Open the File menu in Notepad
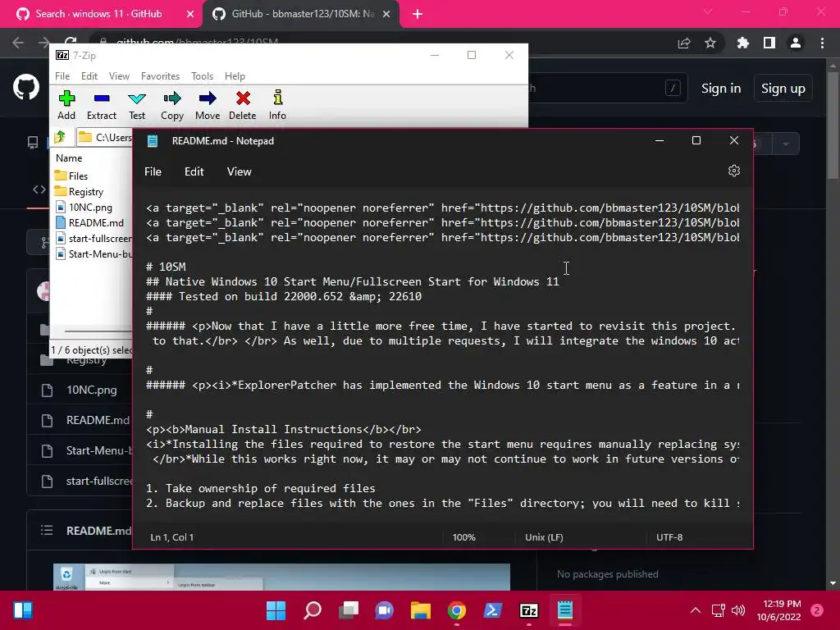 (x=153, y=171)
